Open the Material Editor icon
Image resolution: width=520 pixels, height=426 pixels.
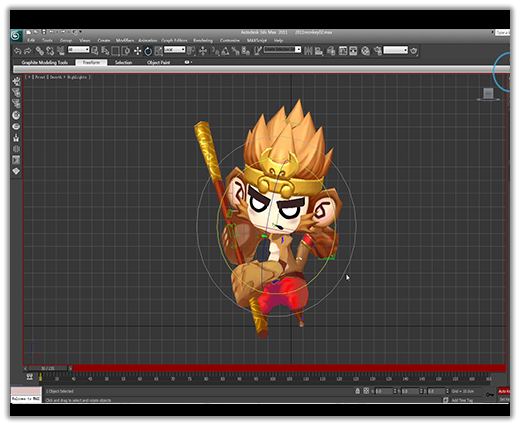click(x=366, y=51)
